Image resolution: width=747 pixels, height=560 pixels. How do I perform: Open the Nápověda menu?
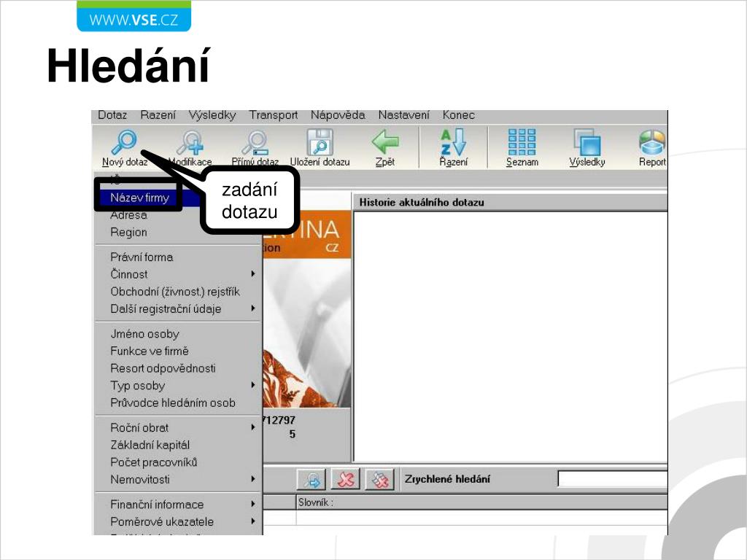[338, 115]
